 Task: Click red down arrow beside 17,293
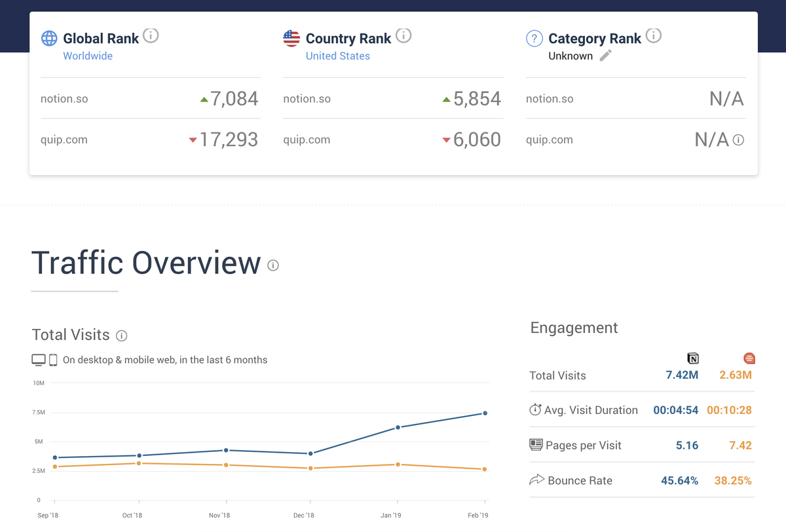coord(193,140)
